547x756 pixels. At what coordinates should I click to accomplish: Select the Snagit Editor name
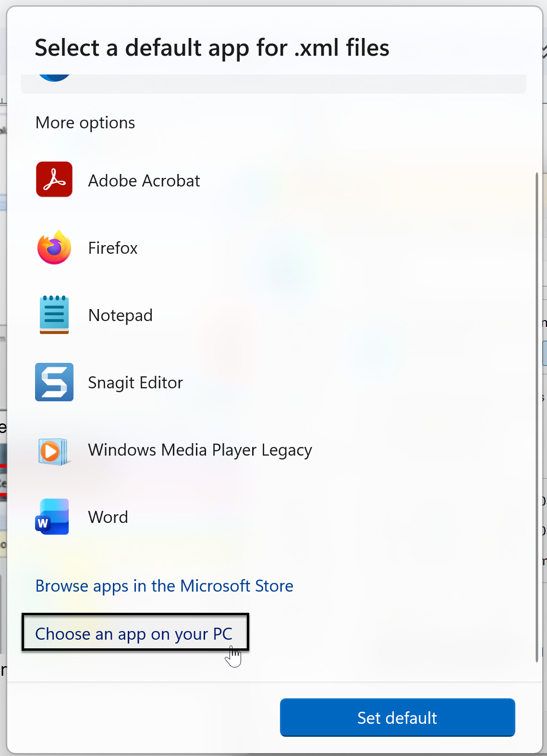(135, 383)
